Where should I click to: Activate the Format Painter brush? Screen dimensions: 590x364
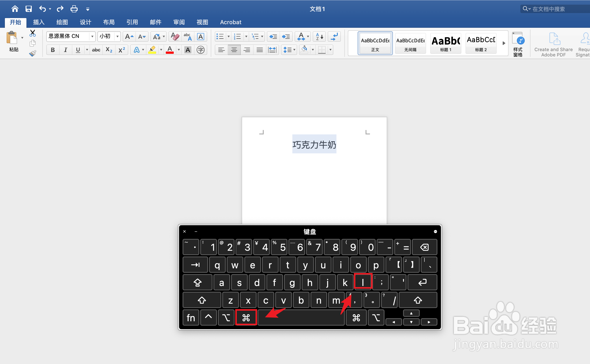[x=32, y=53]
